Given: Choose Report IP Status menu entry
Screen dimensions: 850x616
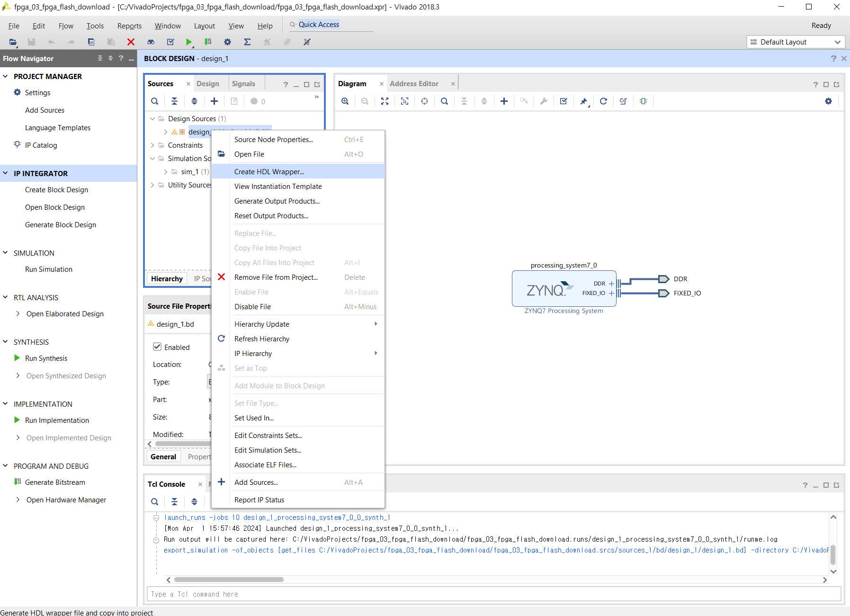Looking at the screenshot, I should tap(298, 500).
